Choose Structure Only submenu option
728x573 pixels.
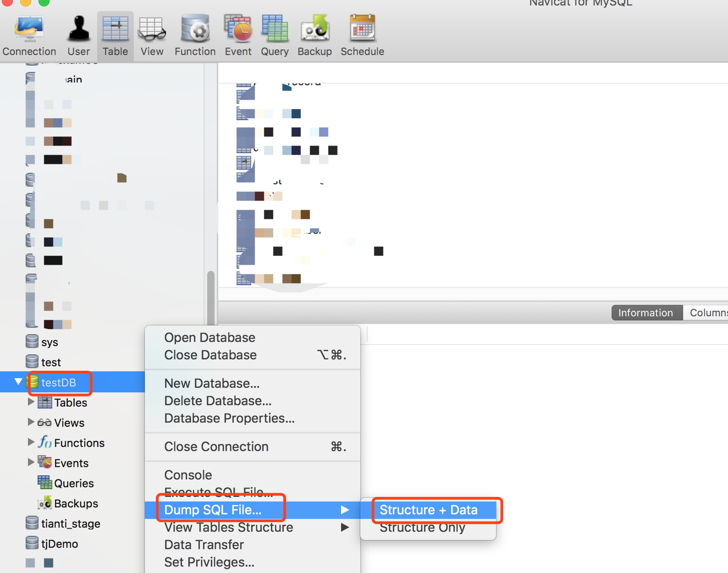[428, 527]
